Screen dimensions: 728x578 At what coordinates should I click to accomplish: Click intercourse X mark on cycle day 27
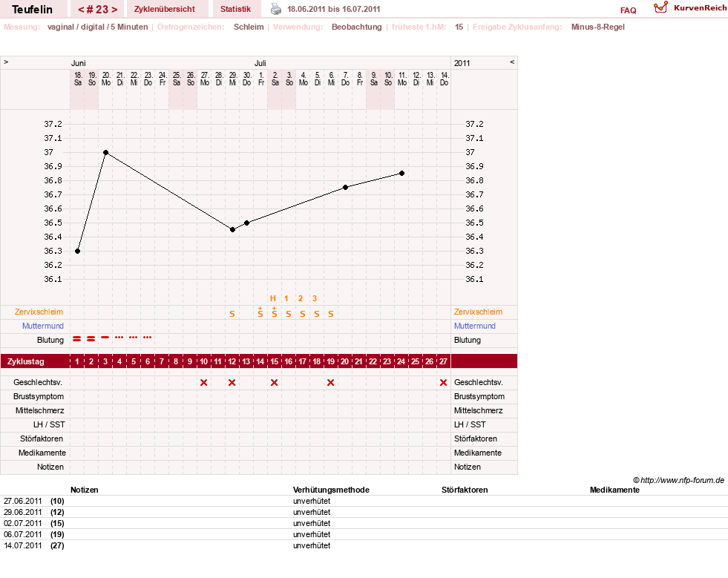(x=443, y=383)
